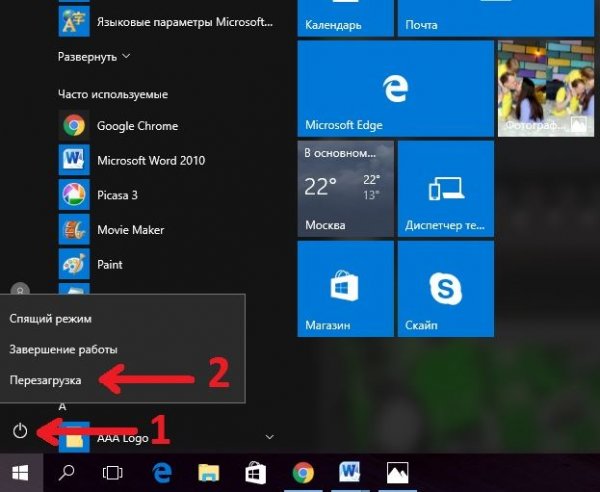Switch to Word on the taskbar

pos(349,472)
